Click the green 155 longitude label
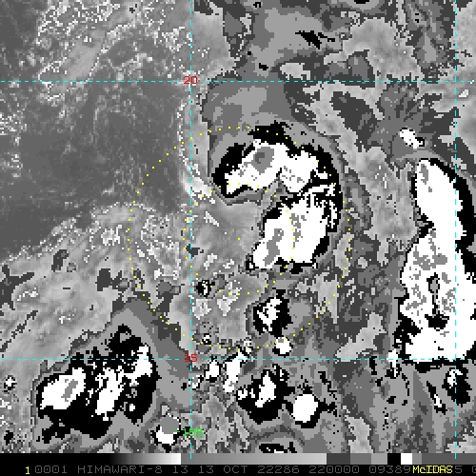Image resolution: width=476 pixels, height=476 pixels. pyautogui.click(x=192, y=432)
